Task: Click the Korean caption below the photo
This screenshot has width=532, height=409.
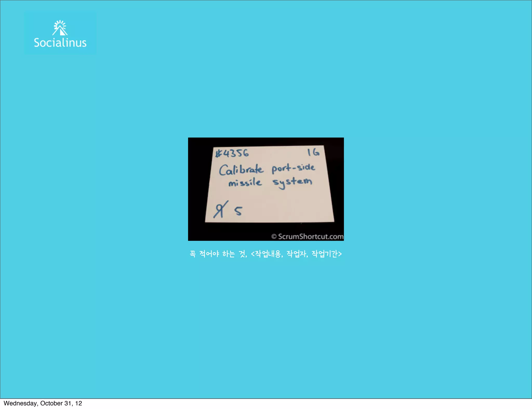Action: pos(266,254)
